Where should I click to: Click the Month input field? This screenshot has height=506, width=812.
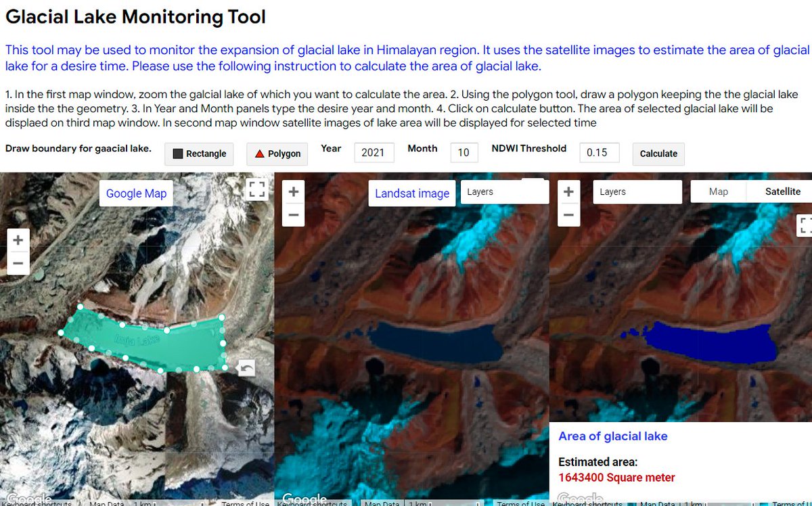click(x=464, y=152)
